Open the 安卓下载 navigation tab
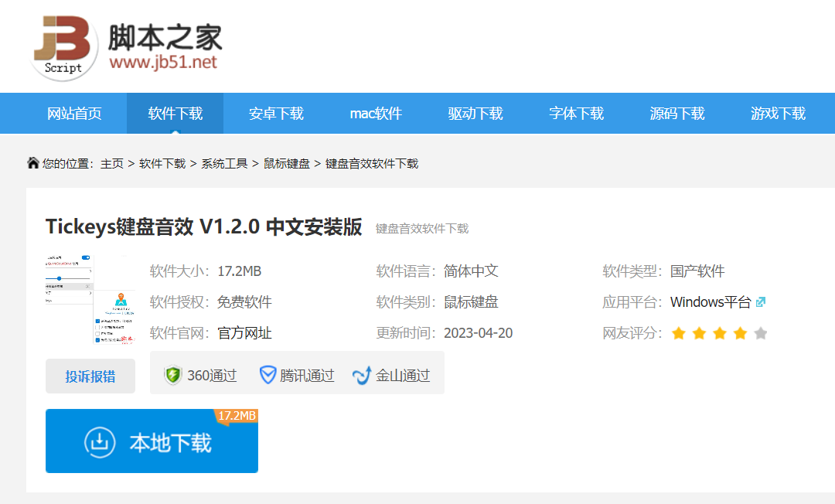The width and height of the screenshot is (835, 504). pos(276,114)
